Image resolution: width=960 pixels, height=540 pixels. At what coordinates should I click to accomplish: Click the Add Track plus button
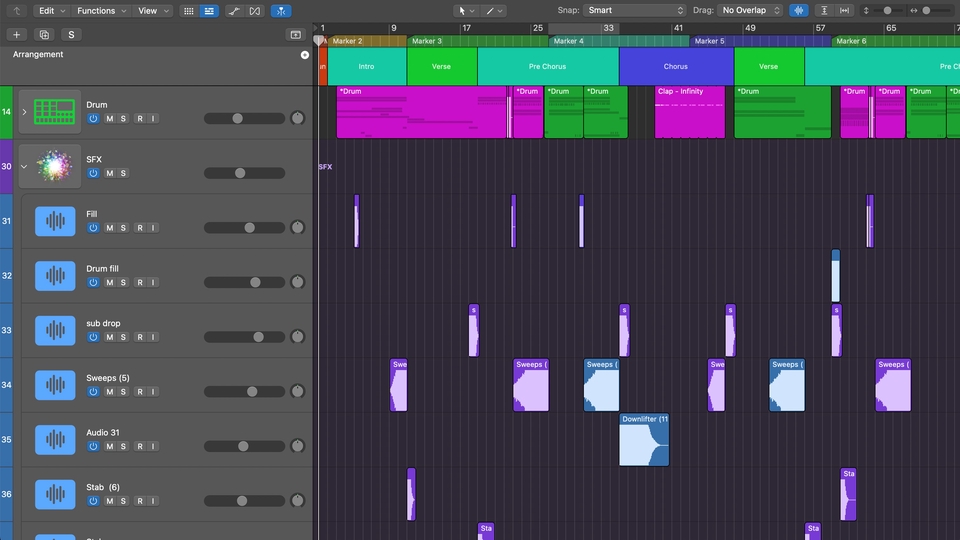[16, 34]
